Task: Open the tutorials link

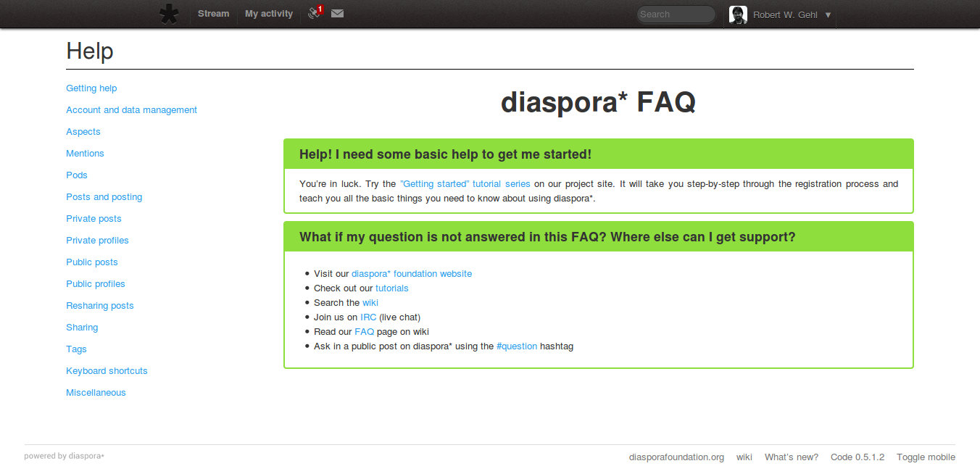Action: pyautogui.click(x=392, y=288)
